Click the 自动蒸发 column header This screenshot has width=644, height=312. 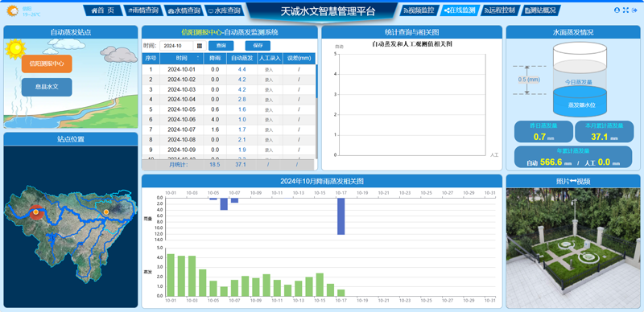[x=242, y=58]
